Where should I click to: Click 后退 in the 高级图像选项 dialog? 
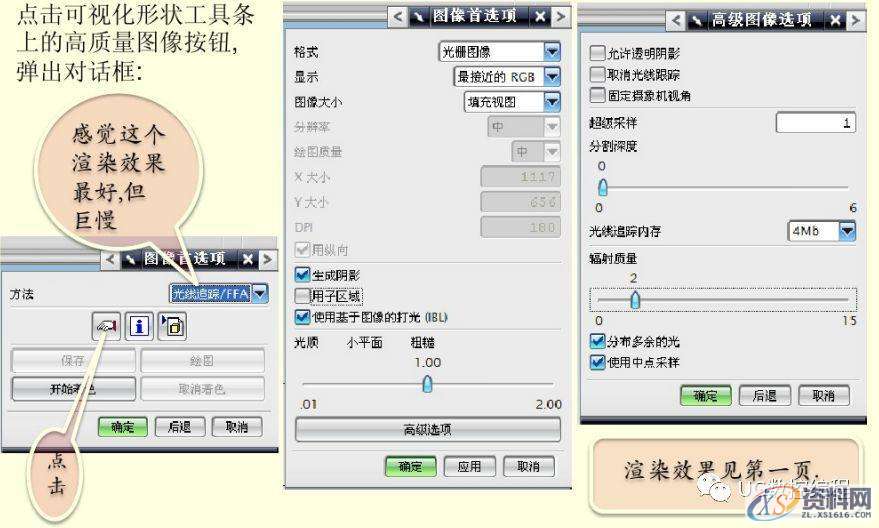(765, 396)
